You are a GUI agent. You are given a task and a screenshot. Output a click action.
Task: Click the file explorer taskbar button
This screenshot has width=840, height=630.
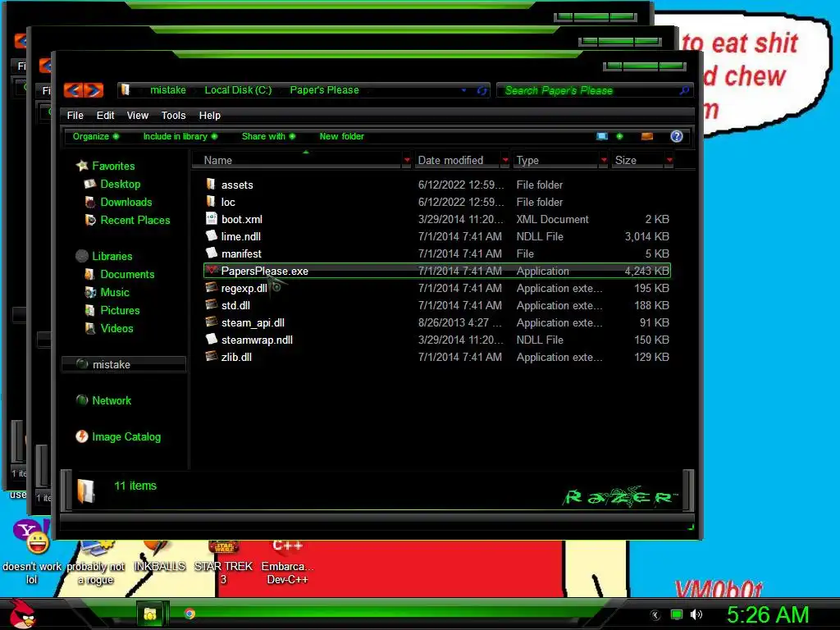[151, 614]
